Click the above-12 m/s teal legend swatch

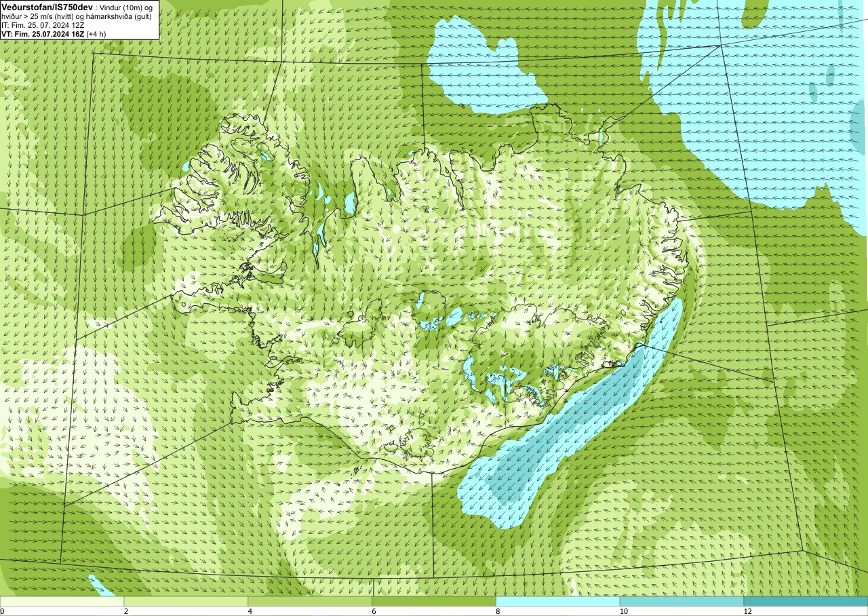[x=806, y=601]
